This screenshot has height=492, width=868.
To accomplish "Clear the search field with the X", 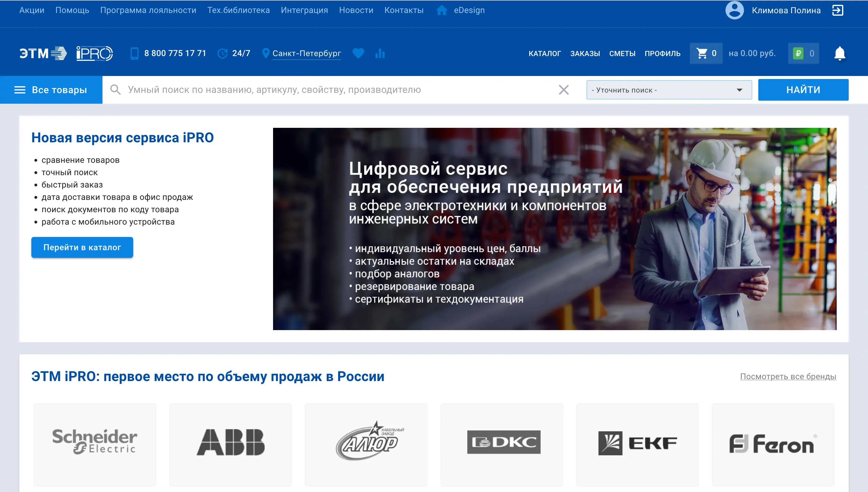I will click(x=563, y=90).
